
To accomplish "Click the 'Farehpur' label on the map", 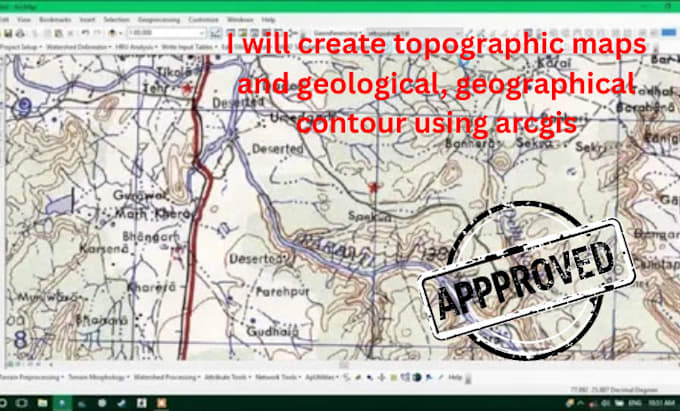I will coord(282,292).
